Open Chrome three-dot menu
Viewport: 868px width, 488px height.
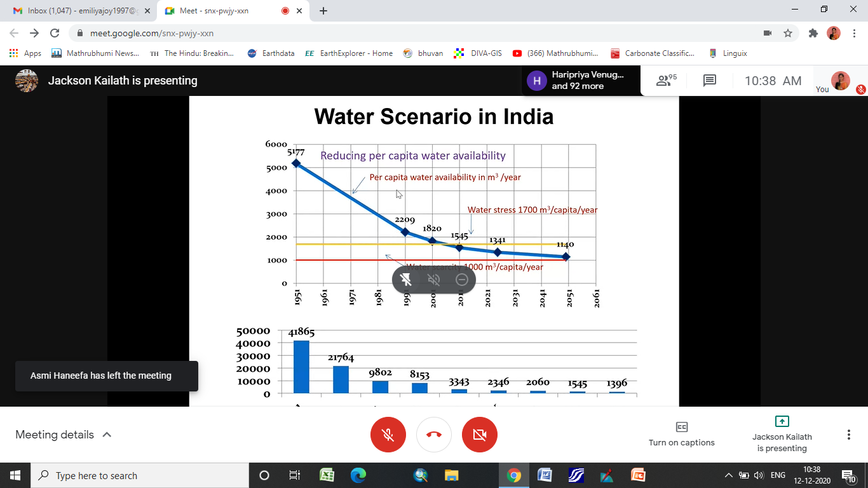pos(855,33)
